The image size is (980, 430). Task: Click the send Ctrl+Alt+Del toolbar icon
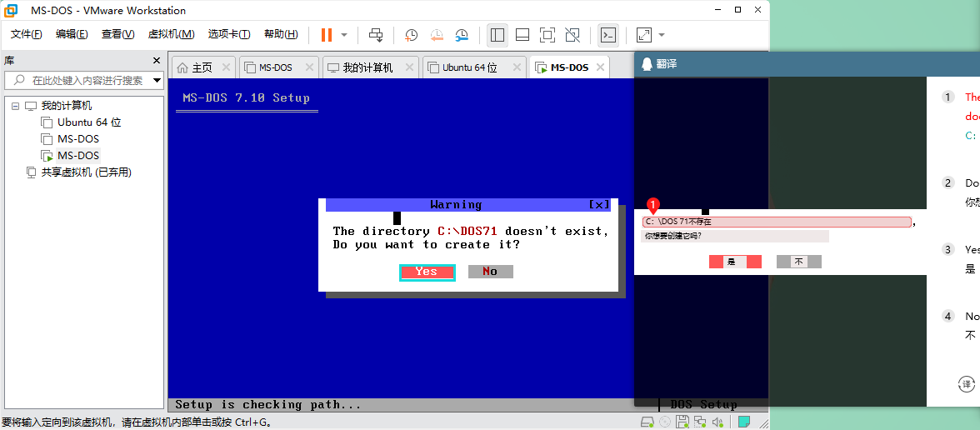376,35
